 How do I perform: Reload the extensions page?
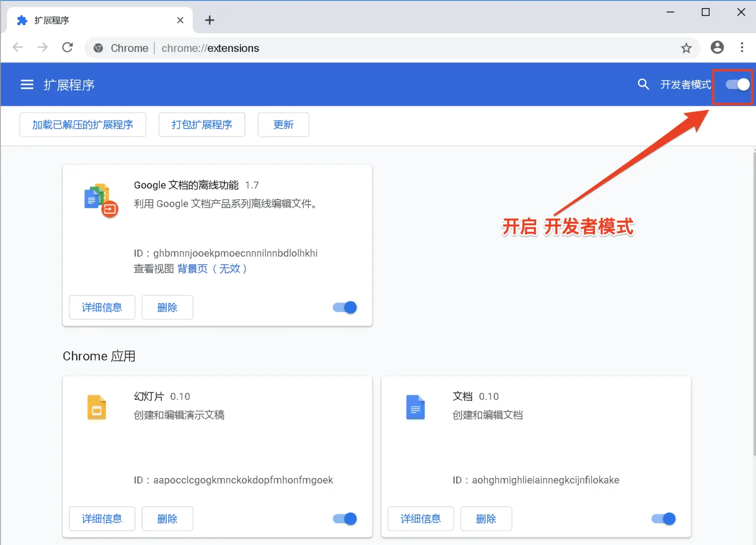tap(68, 47)
